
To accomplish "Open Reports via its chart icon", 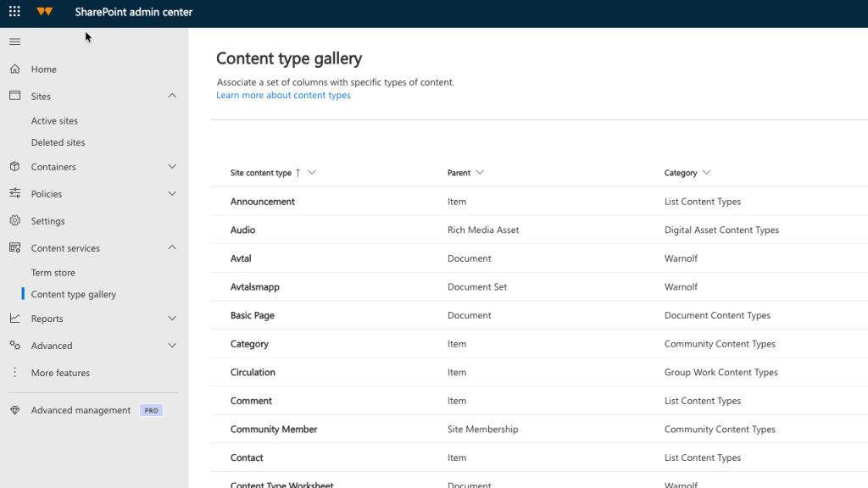I will coord(14,318).
